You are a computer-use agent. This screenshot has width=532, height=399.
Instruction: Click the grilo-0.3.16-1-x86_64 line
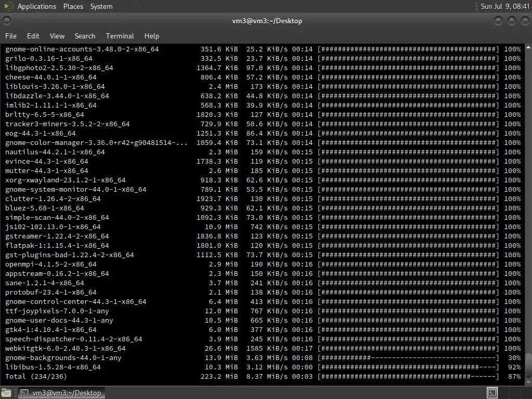[263, 59]
